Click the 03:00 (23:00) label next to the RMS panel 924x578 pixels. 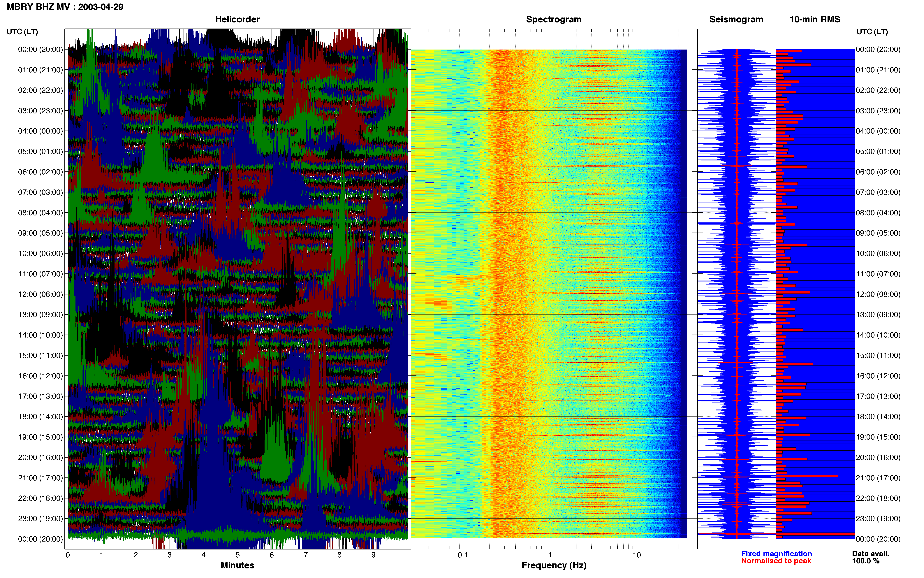878,111
